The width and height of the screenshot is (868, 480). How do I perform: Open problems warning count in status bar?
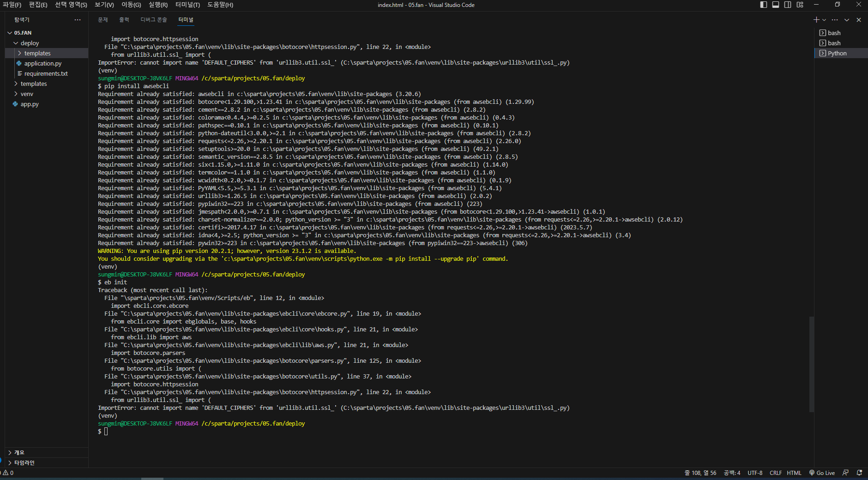[8, 473]
